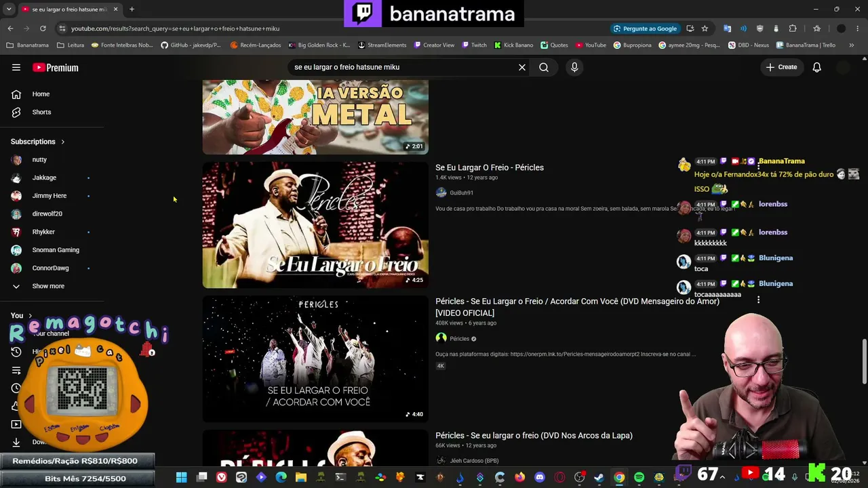The width and height of the screenshot is (868, 488).
Task: Open the DVD Nos Arcos da Lapa title
Action: [x=534, y=435]
